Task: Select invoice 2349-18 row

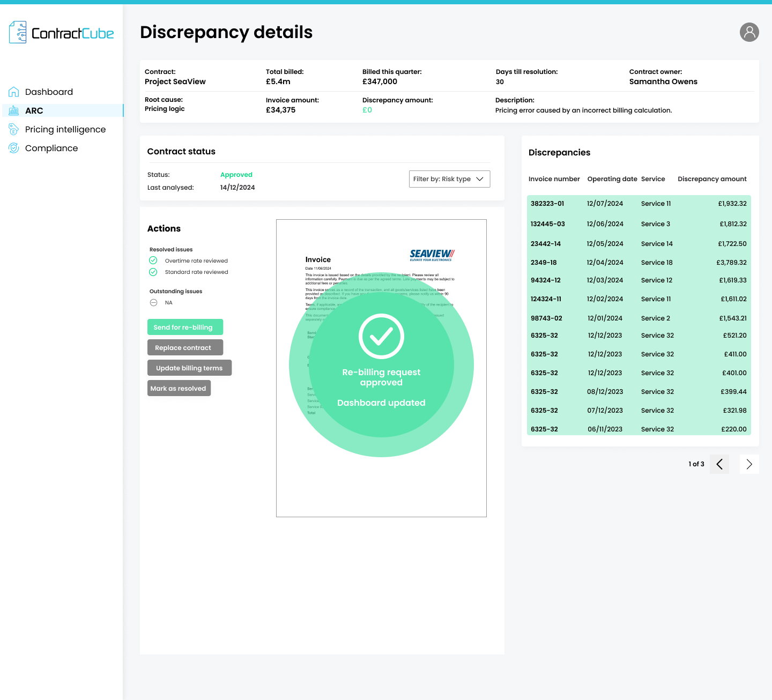Action: (x=639, y=263)
